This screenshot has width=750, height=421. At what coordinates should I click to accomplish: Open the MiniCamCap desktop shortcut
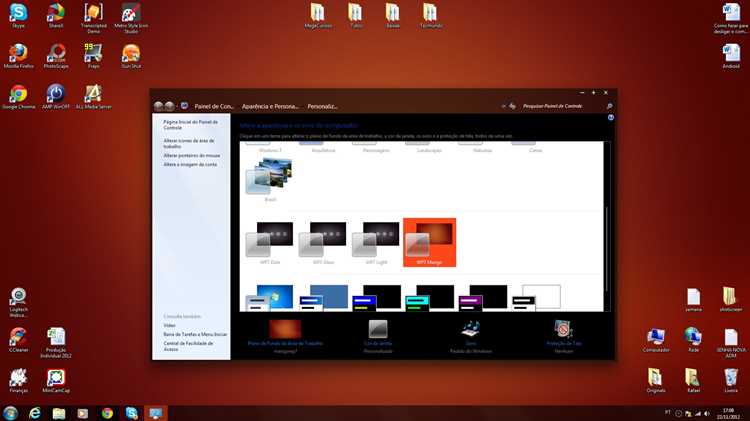click(x=56, y=380)
